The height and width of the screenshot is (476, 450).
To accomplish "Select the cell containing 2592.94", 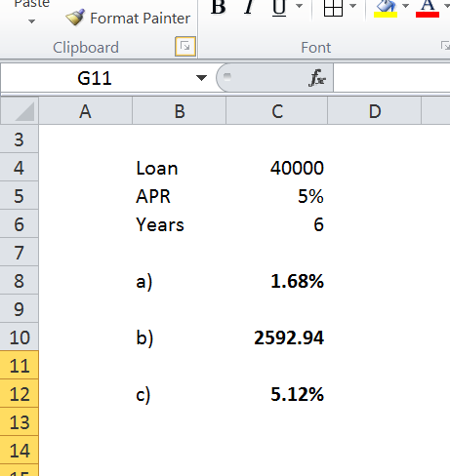I will click(x=277, y=337).
